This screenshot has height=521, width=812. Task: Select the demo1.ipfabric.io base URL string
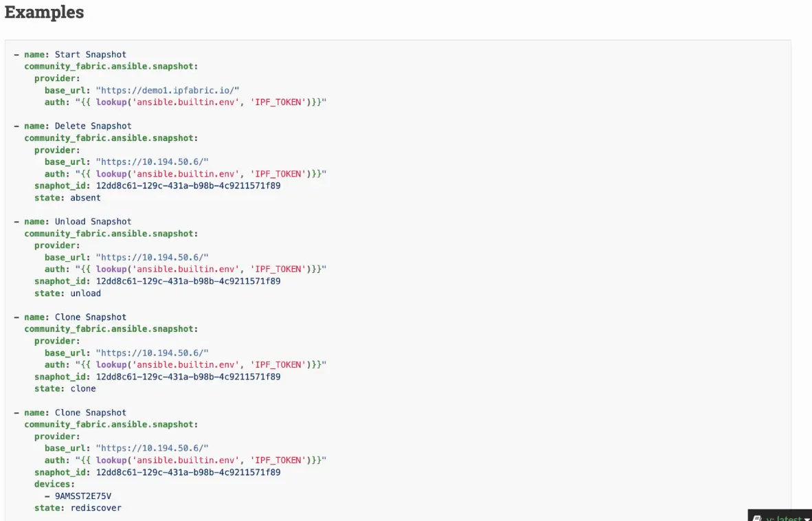[x=167, y=90]
